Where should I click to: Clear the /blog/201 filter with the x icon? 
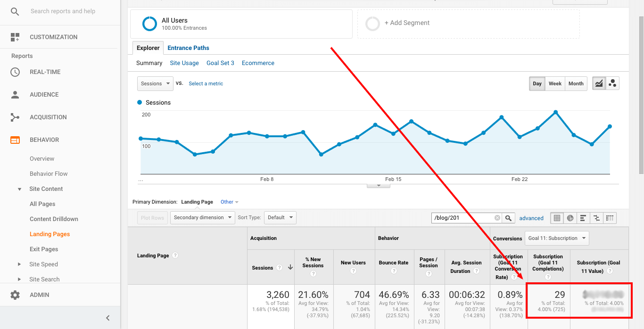[497, 218]
